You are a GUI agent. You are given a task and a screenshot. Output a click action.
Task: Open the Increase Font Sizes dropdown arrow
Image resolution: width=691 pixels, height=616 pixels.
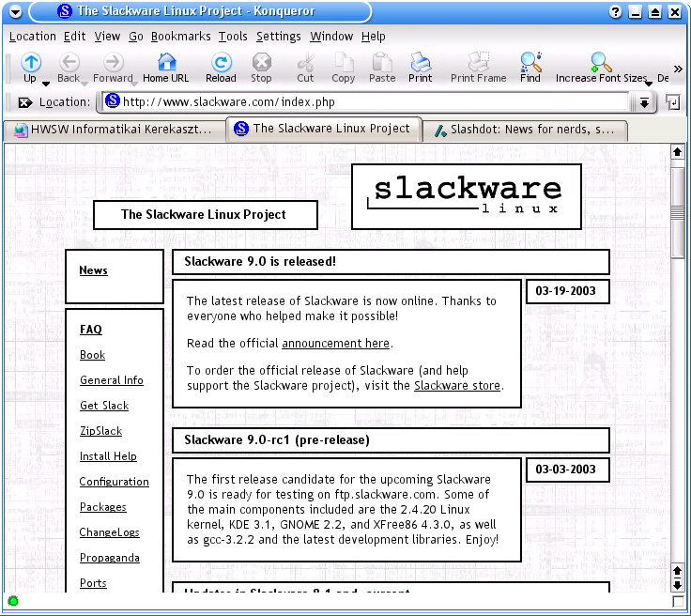(x=649, y=84)
